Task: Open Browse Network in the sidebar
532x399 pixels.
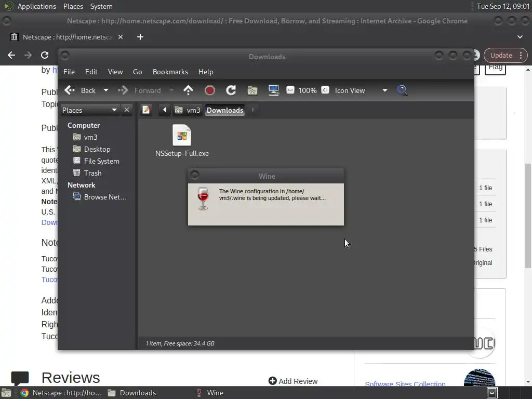Action: coord(105,197)
